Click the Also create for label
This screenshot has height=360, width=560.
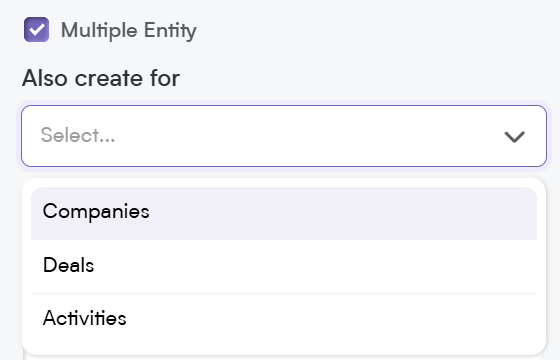101,78
